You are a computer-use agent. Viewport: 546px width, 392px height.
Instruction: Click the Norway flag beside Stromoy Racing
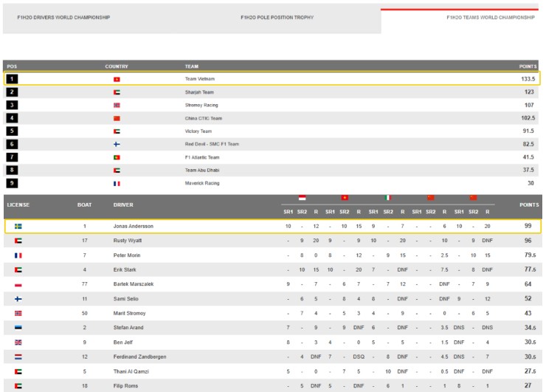tap(117, 105)
